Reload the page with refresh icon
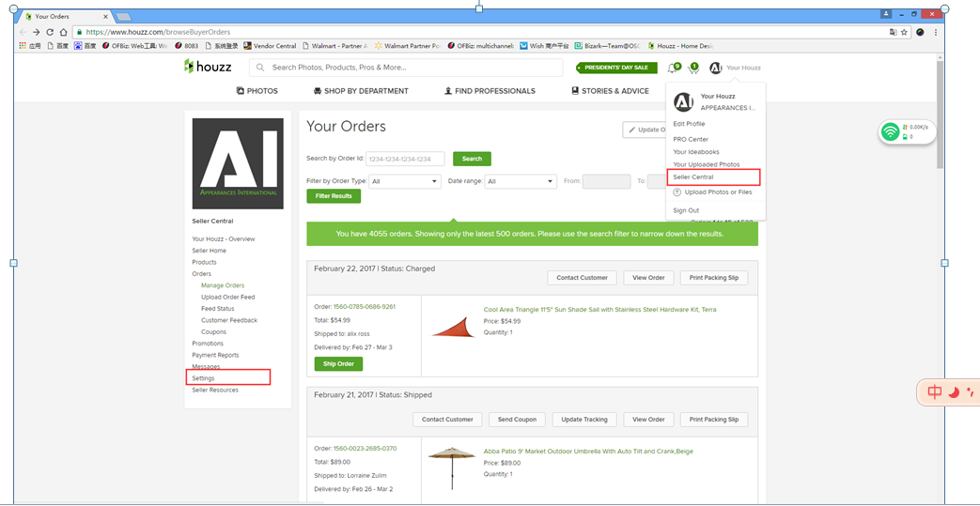The image size is (980, 506). coord(50,32)
